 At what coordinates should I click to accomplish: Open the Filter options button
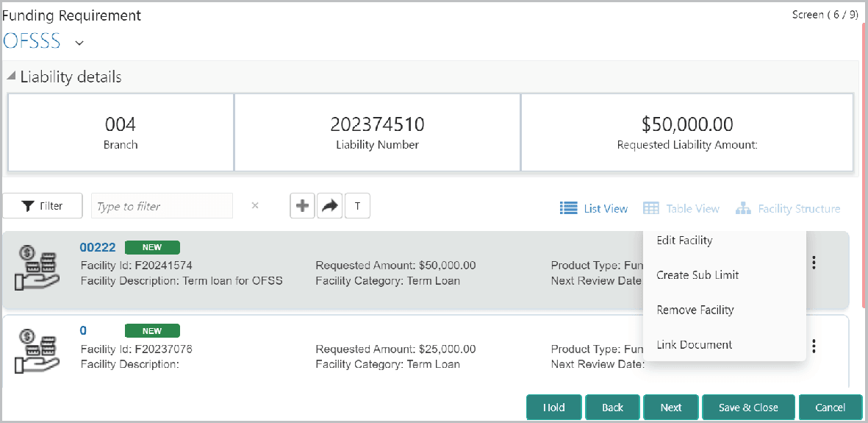coord(42,206)
